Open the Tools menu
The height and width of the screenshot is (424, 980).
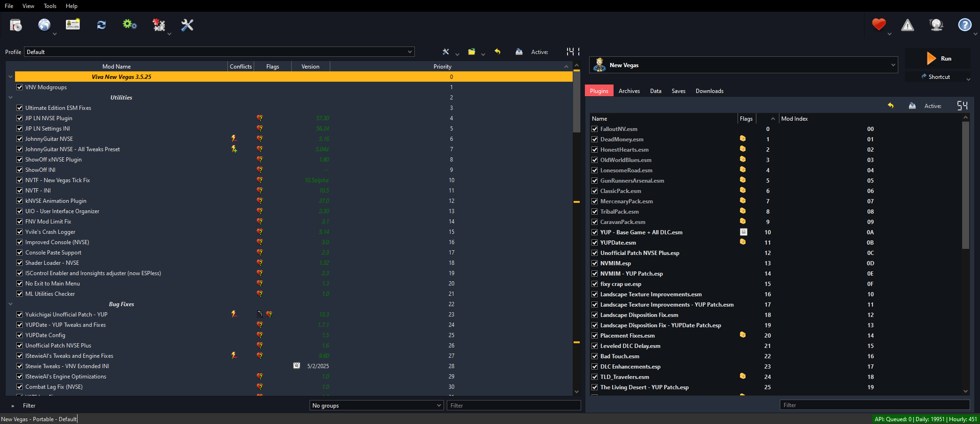coord(50,6)
